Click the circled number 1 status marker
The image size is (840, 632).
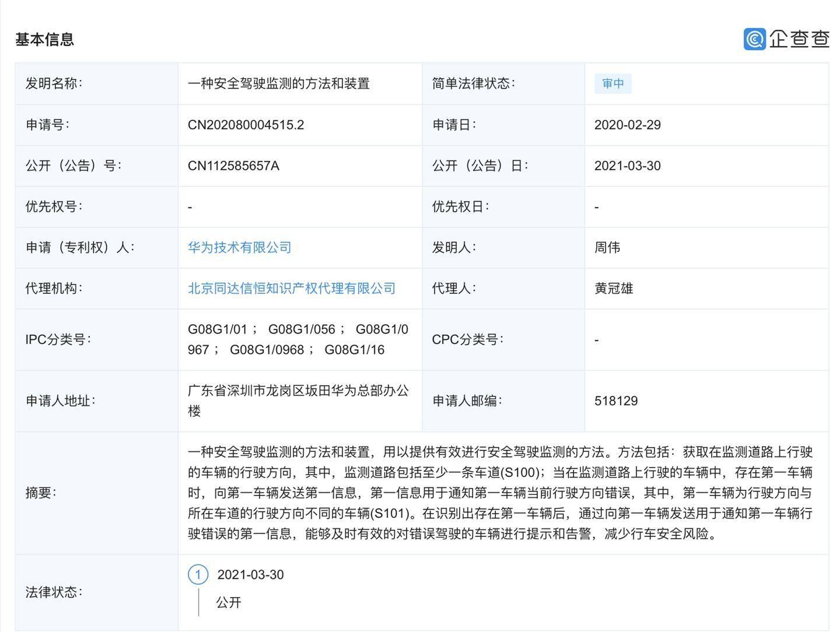[x=198, y=575]
